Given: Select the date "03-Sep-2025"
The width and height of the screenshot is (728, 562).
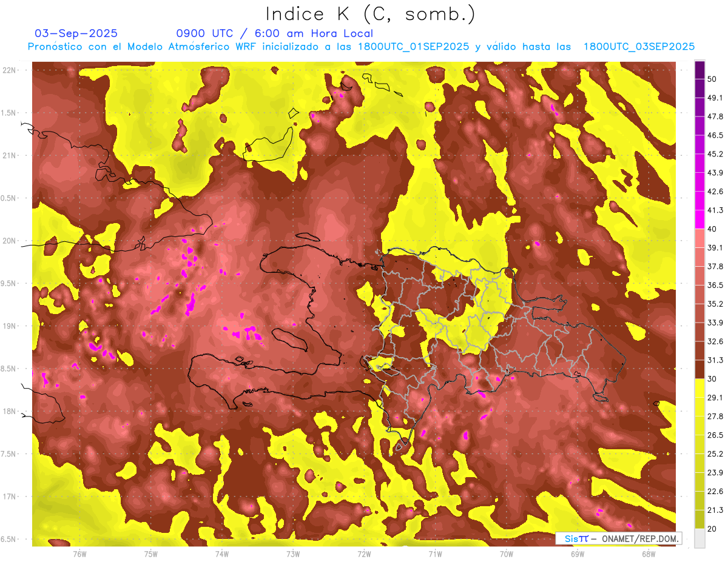Looking at the screenshot, I should [x=76, y=33].
